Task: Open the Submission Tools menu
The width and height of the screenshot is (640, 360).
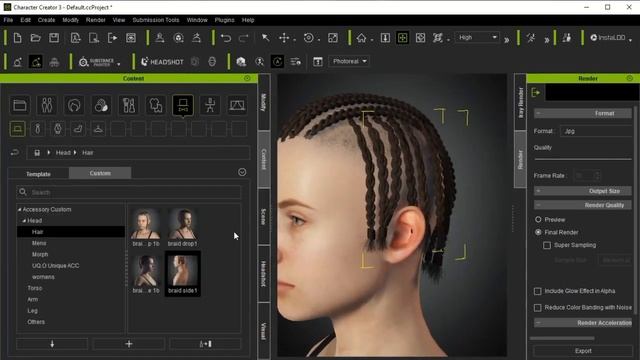Action: 156,20
